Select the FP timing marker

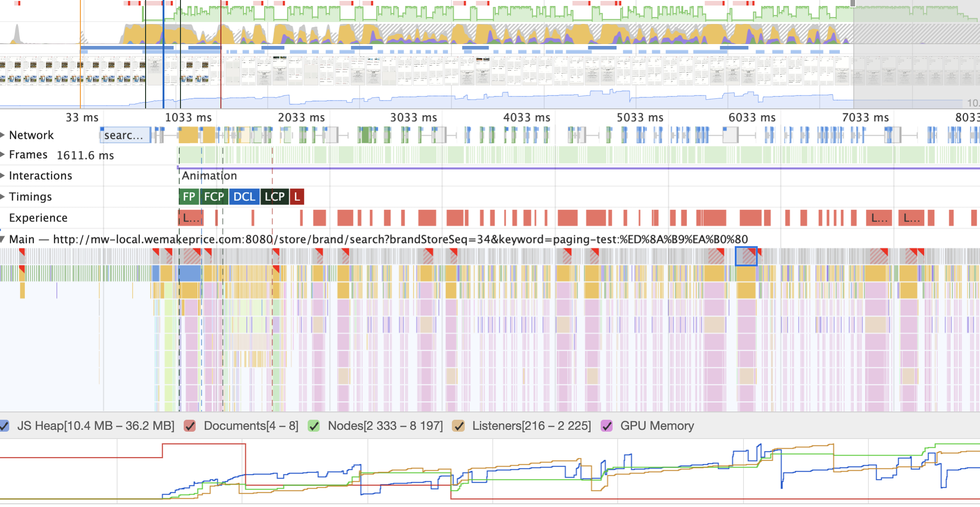[189, 197]
